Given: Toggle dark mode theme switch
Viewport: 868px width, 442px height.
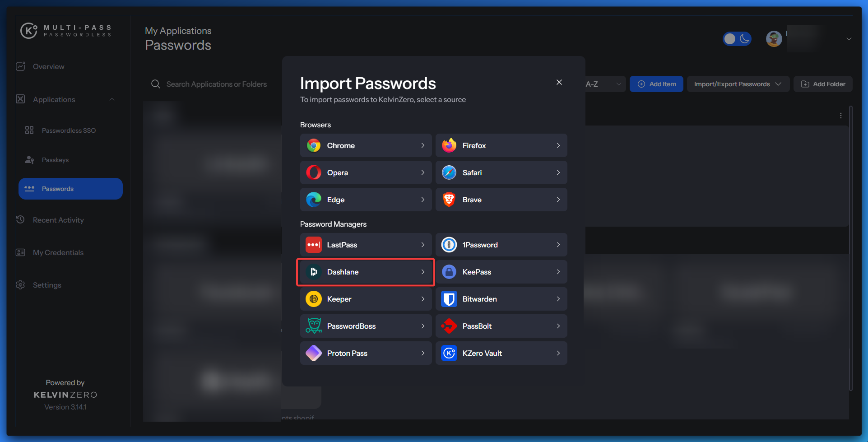Looking at the screenshot, I should (737, 39).
